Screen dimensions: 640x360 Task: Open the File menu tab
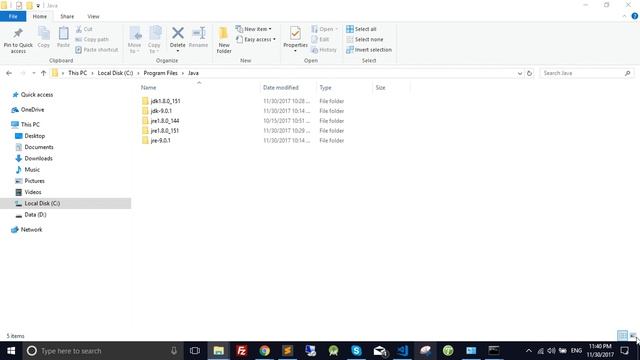coord(13,16)
